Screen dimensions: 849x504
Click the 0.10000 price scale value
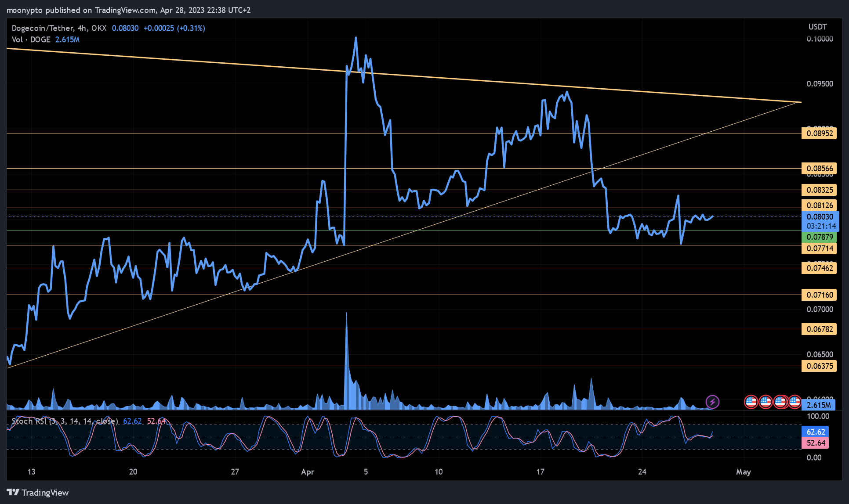[x=820, y=39]
